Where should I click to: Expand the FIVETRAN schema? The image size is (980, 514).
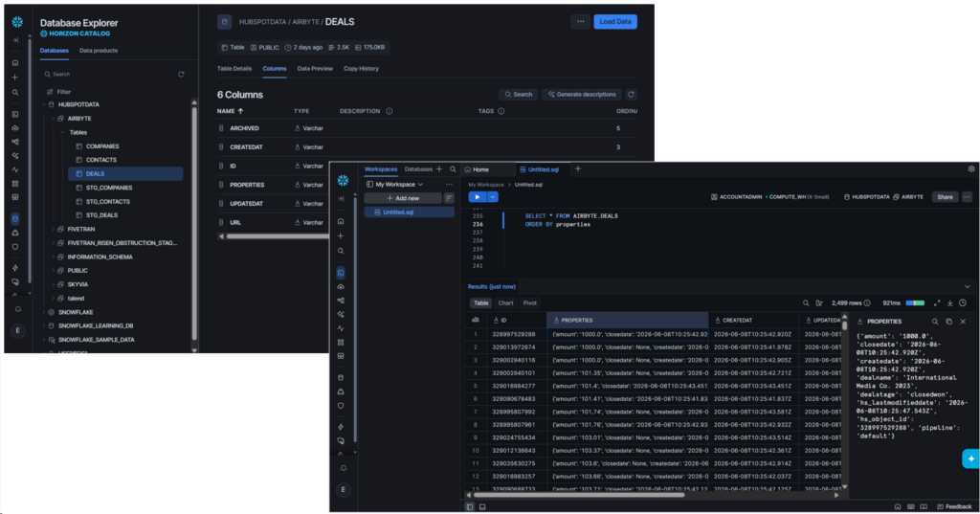click(x=54, y=230)
